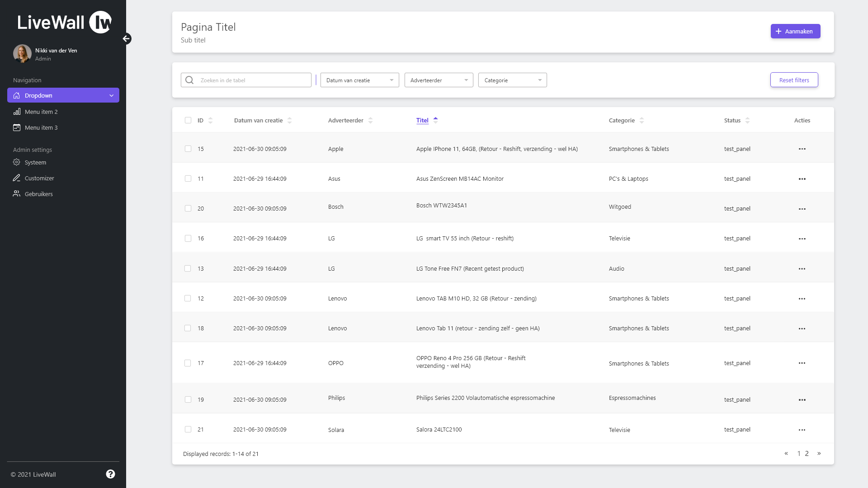This screenshot has height=488, width=868.
Task: Check the row with ID 19
Action: point(188,399)
